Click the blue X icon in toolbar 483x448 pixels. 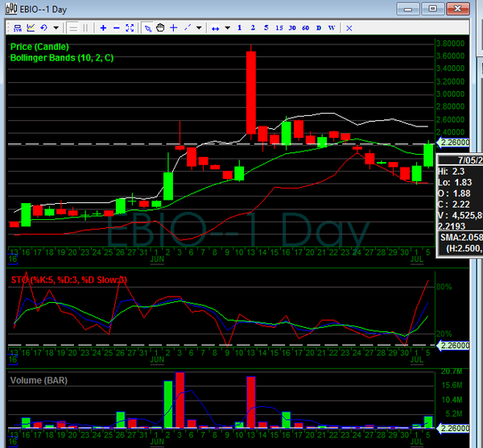coord(349,28)
